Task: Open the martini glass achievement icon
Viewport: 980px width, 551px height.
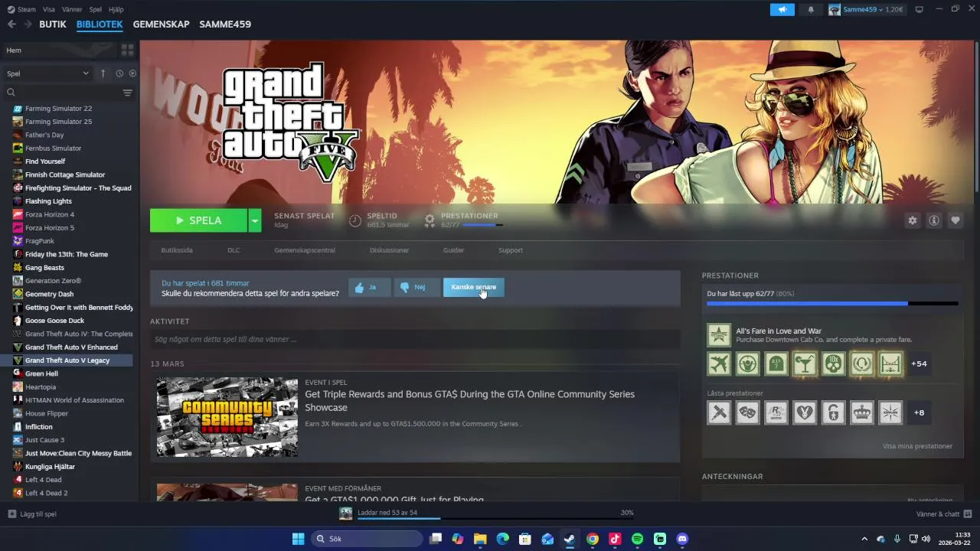Action: [805, 364]
